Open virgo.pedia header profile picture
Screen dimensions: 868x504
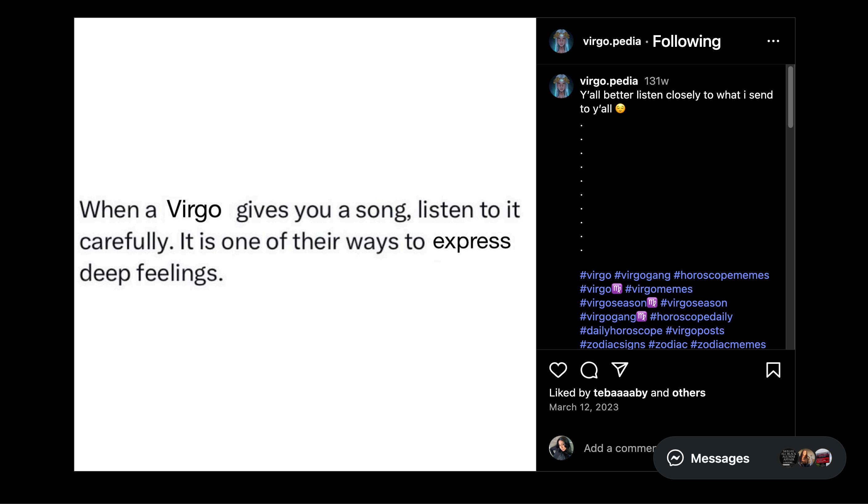(x=561, y=41)
